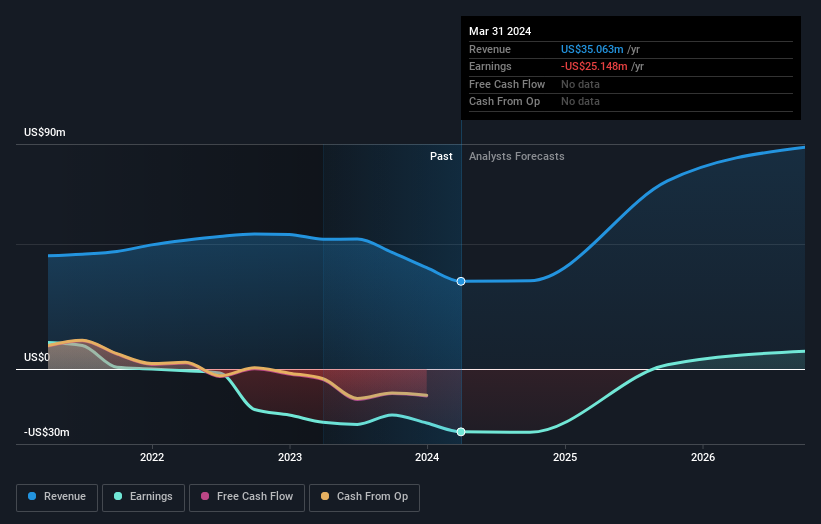Image resolution: width=821 pixels, height=524 pixels.
Task: Select the Revenue data point at Mar 2024
Action: tap(461, 282)
